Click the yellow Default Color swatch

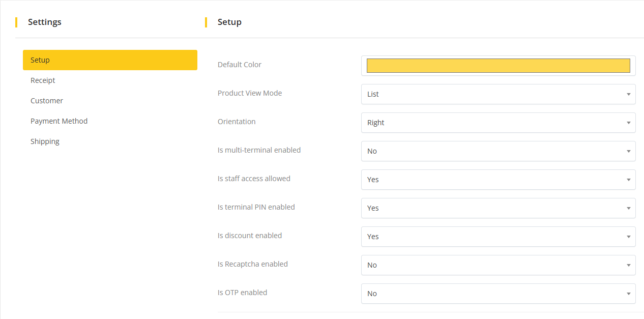click(498, 66)
